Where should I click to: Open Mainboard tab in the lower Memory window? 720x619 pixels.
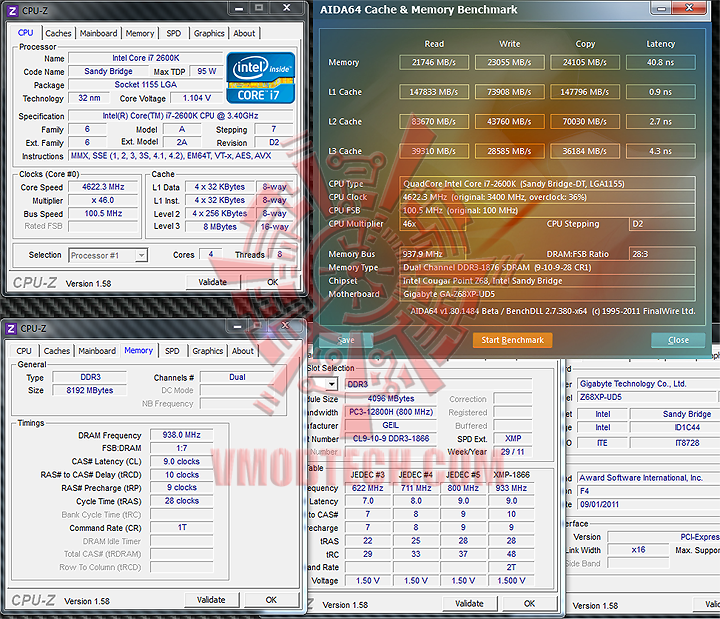[97, 351]
